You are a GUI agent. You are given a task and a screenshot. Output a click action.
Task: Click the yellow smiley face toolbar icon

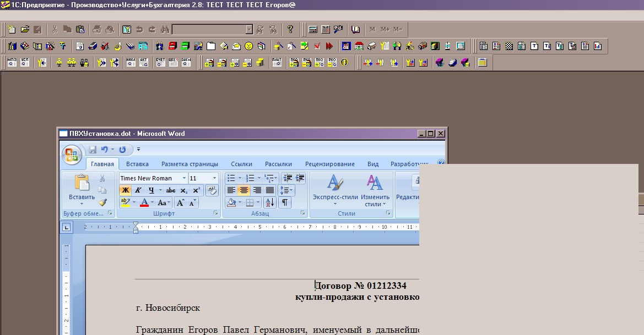click(249, 46)
